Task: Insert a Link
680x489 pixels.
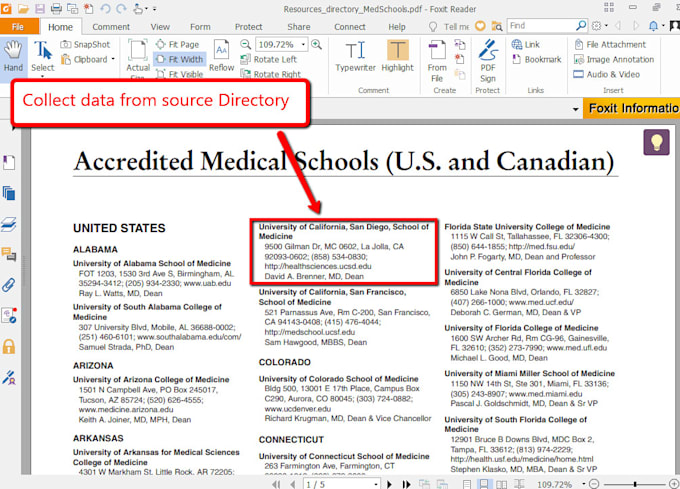Action: point(526,44)
